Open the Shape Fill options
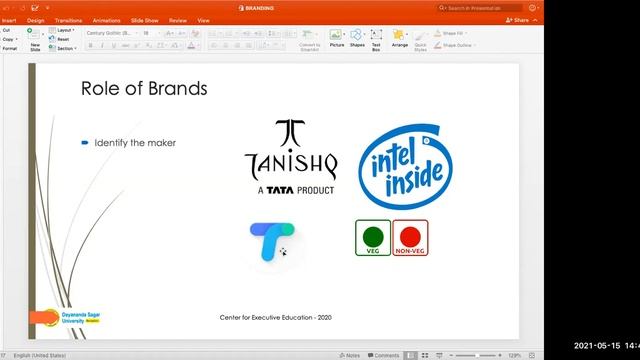The width and height of the screenshot is (640, 360). 451,33
